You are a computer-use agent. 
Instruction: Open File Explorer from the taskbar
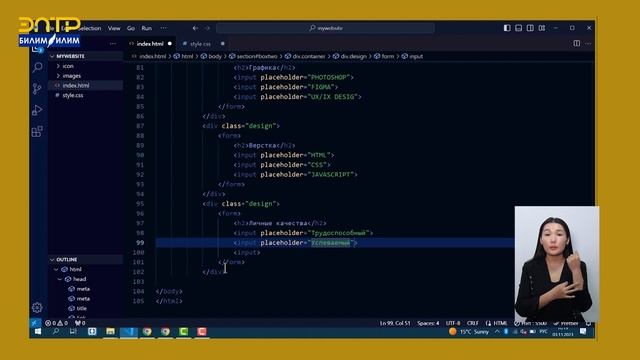point(110,331)
